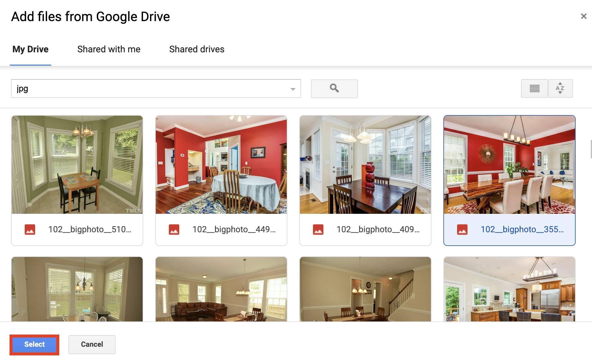Screen dimensions: 592x364
Task: Click the magnifying glass search button
Action: [334, 88]
